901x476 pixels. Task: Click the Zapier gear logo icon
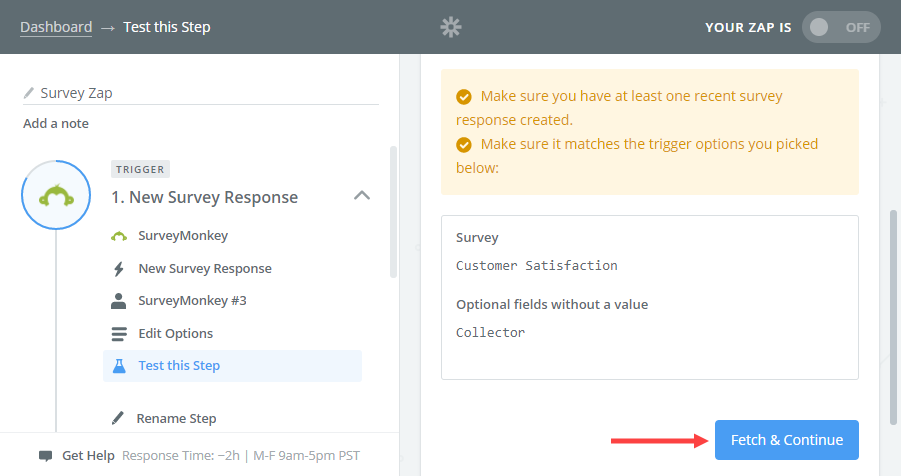tap(451, 27)
